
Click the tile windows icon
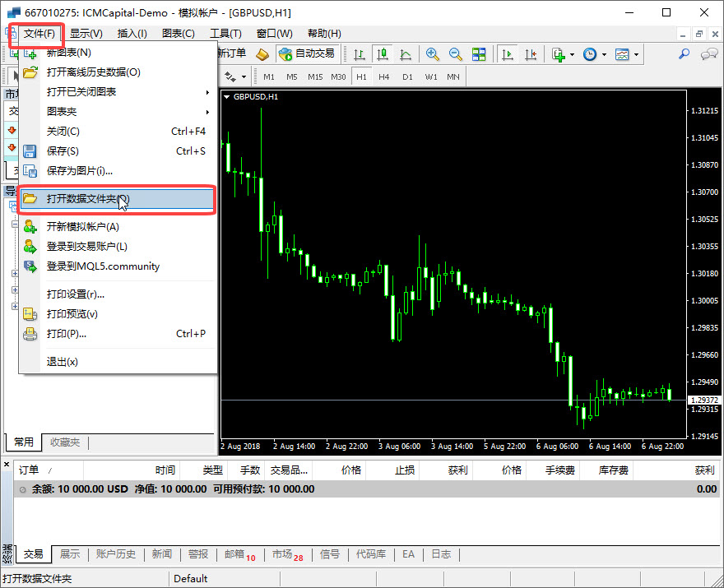479,54
